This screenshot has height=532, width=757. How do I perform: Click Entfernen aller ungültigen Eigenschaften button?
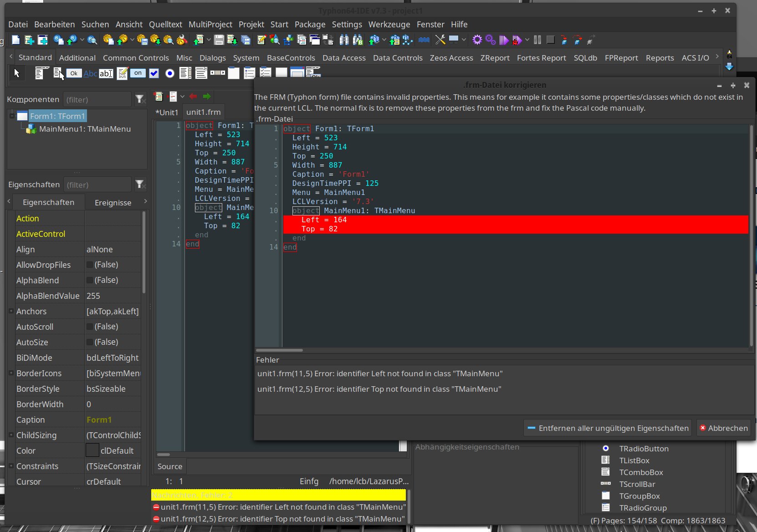608,428
